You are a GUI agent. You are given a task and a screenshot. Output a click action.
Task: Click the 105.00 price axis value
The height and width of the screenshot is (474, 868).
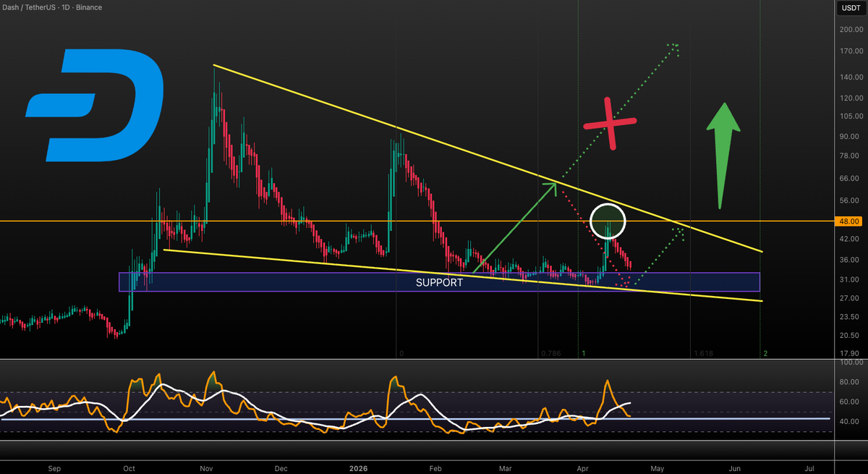coord(851,117)
